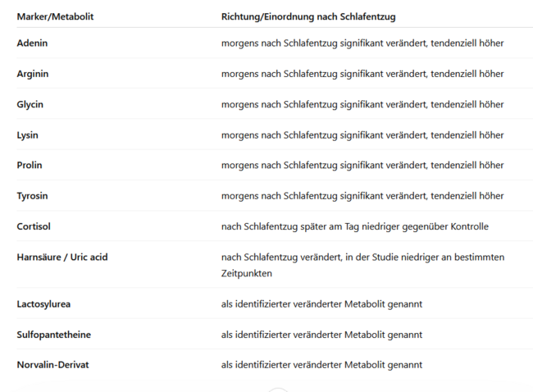Image resolution: width=533 pixels, height=392 pixels.
Task: Click Cortisol description about niedriger gegenüber Kontrolle
Action: [x=355, y=226]
